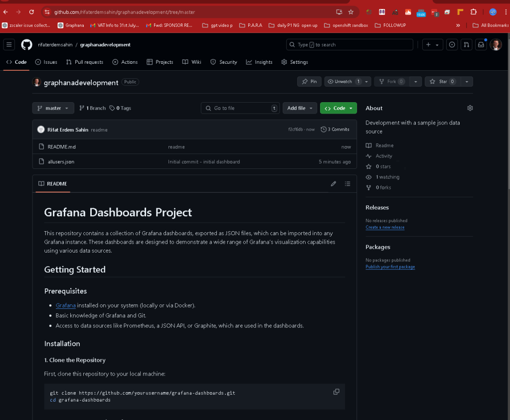
Task: Unwatch the repository
Action: point(344,82)
